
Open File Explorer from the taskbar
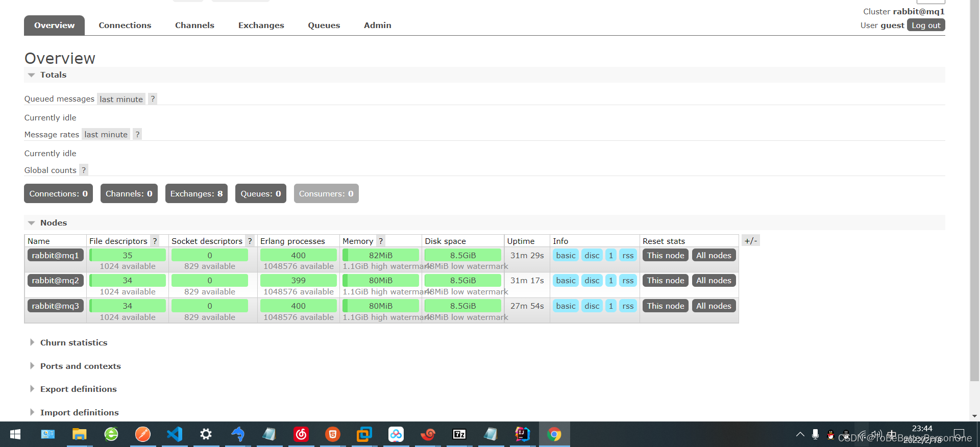pyautogui.click(x=80, y=434)
